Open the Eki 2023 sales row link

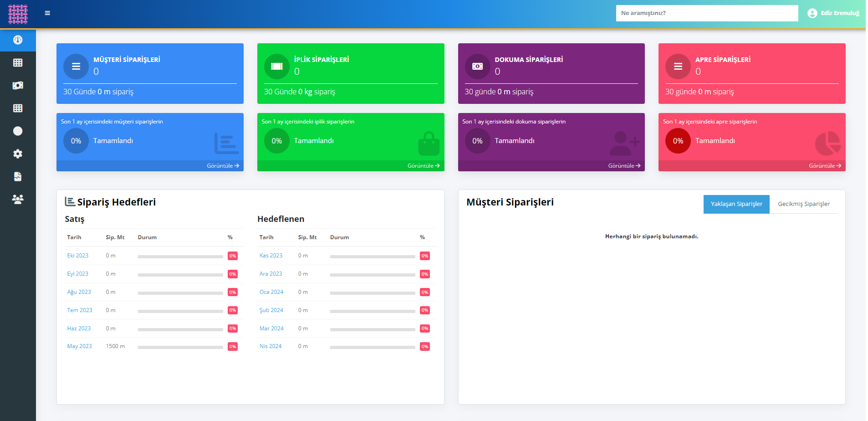coord(78,256)
